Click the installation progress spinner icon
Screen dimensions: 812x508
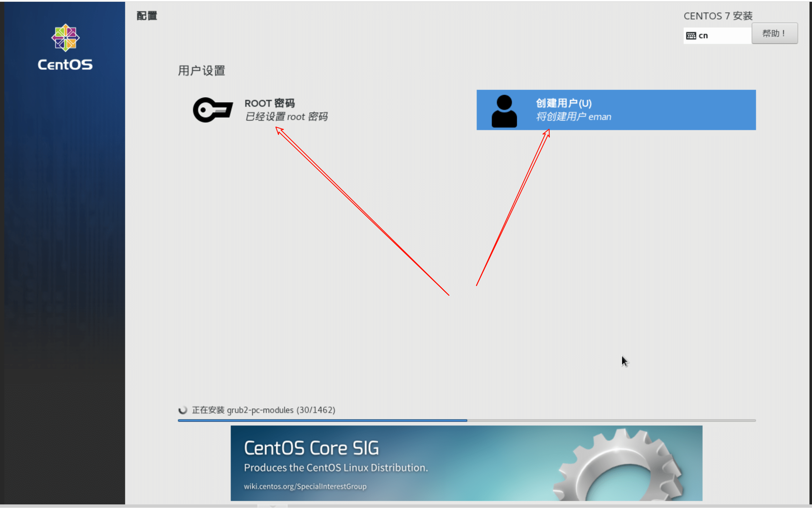point(183,410)
